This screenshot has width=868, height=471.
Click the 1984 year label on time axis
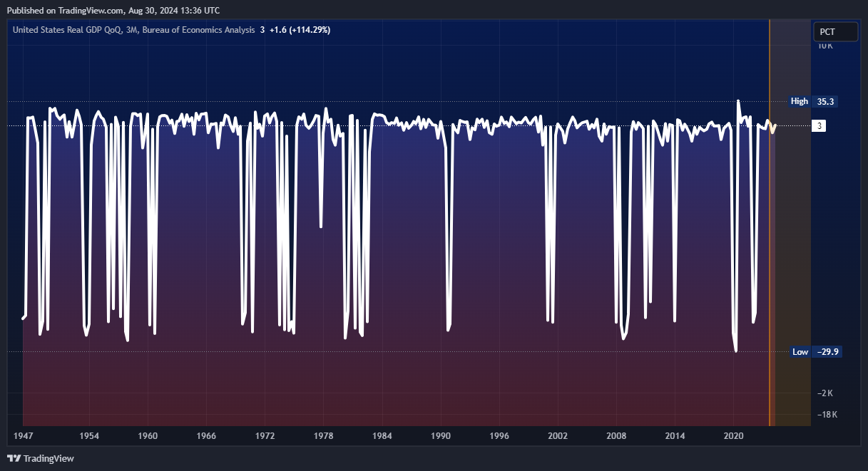382,435
